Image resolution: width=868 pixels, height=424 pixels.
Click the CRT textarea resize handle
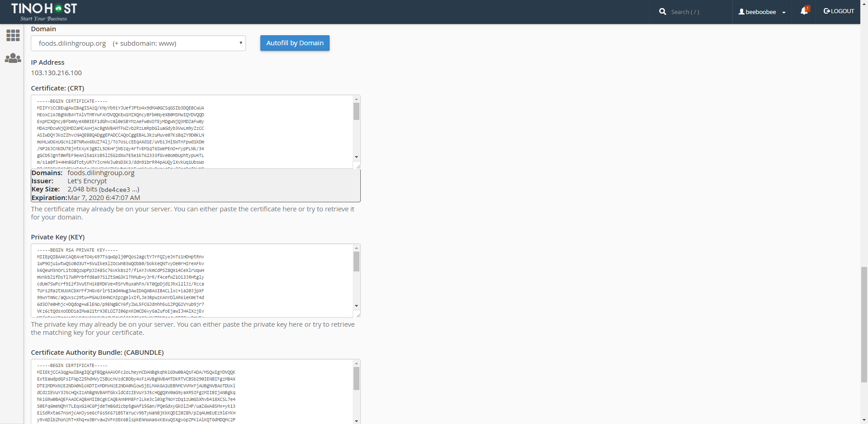[358, 166]
